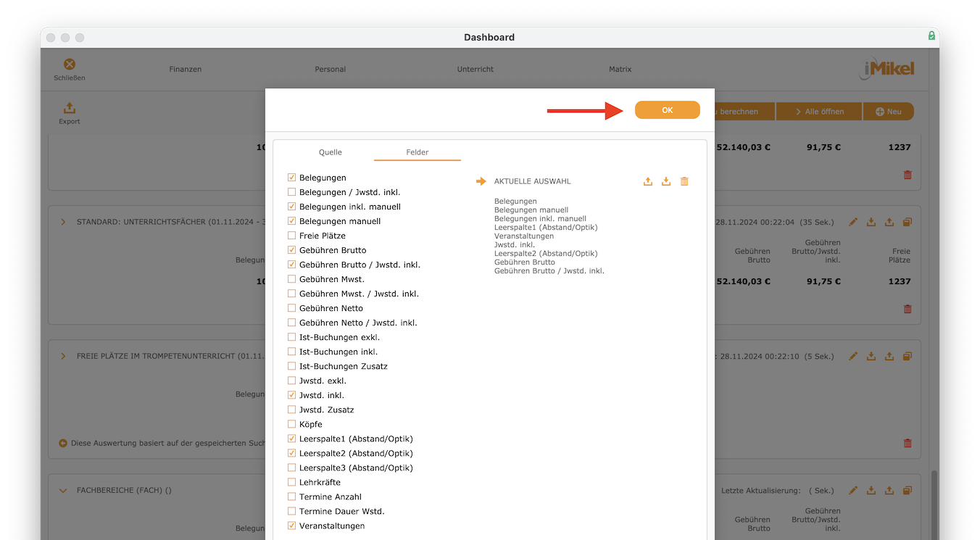980x540 pixels.
Task: Expand Freie Plätze im Trompetenunterricht chevron
Action: 63,356
